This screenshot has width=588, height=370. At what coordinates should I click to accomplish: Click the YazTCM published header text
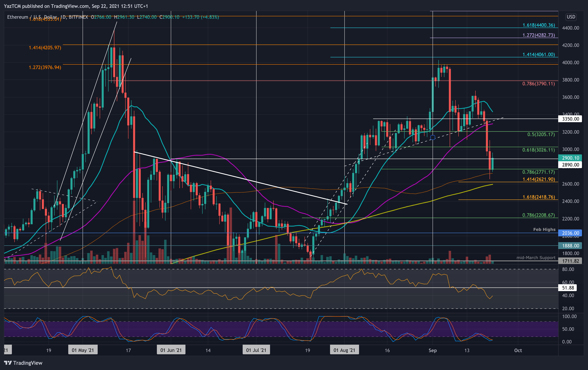coord(76,6)
